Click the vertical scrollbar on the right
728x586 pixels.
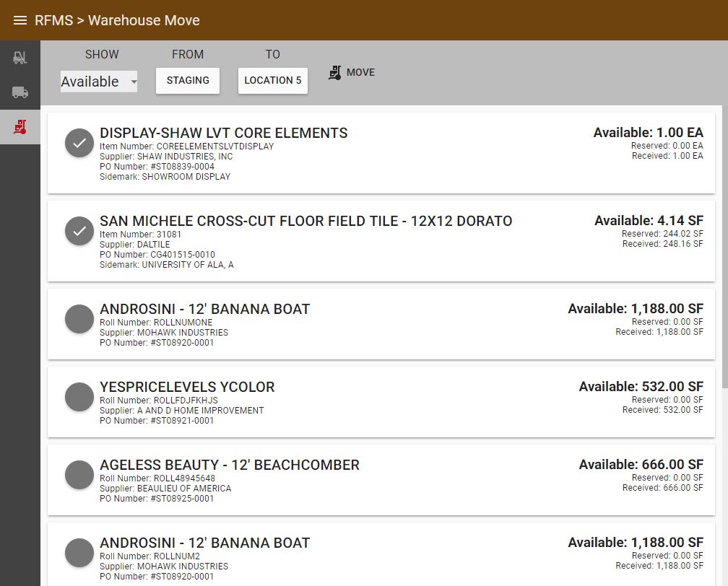click(725, 246)
